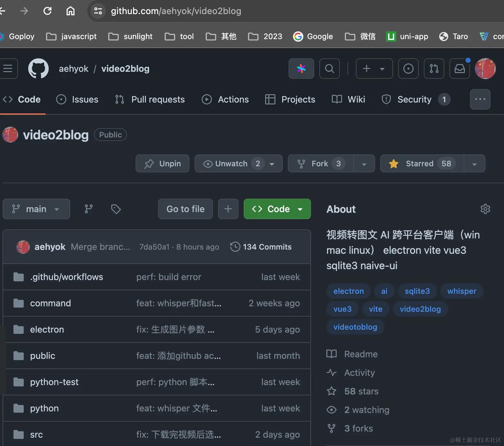
Task: Open 134 Commits history link
Action: click(267, 247)
